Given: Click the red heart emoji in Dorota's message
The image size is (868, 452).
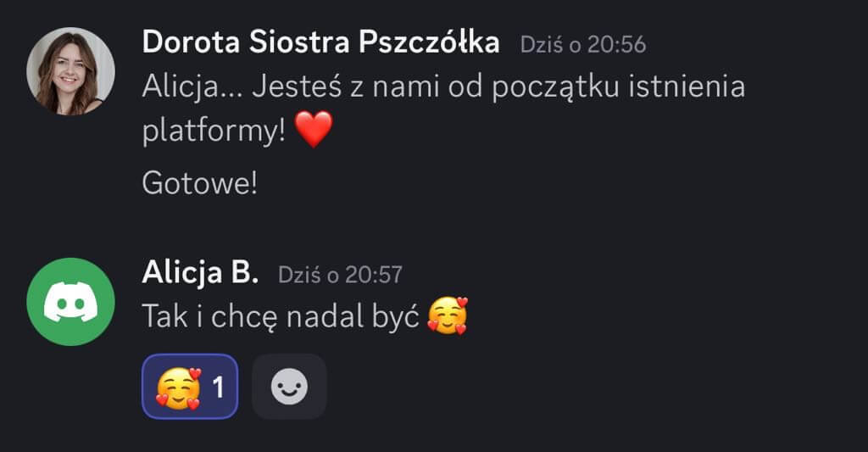Looking at the screenshot, I should pyautogui.click(x=314, y=131).
